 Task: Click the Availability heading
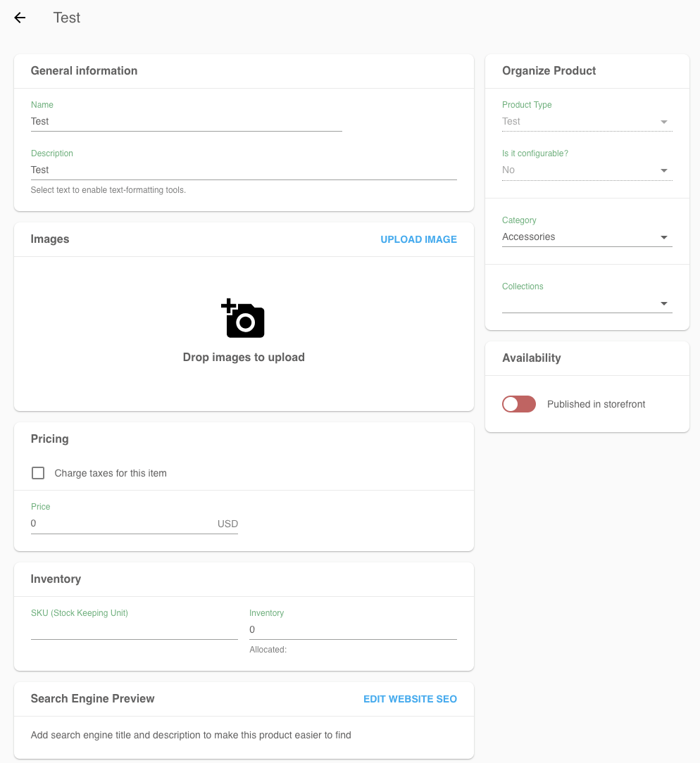click(x=532, y=358)
